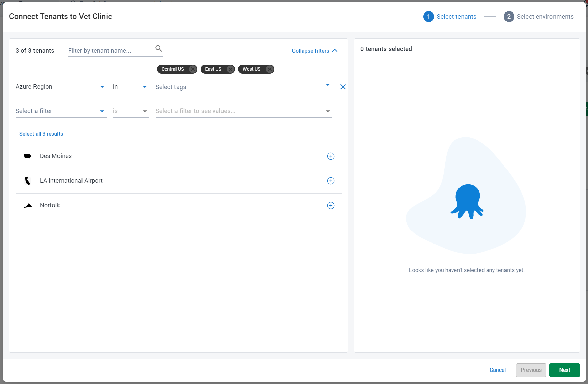Collapse filters panel
The image size is (588, 384).
[x=315, y=51]
